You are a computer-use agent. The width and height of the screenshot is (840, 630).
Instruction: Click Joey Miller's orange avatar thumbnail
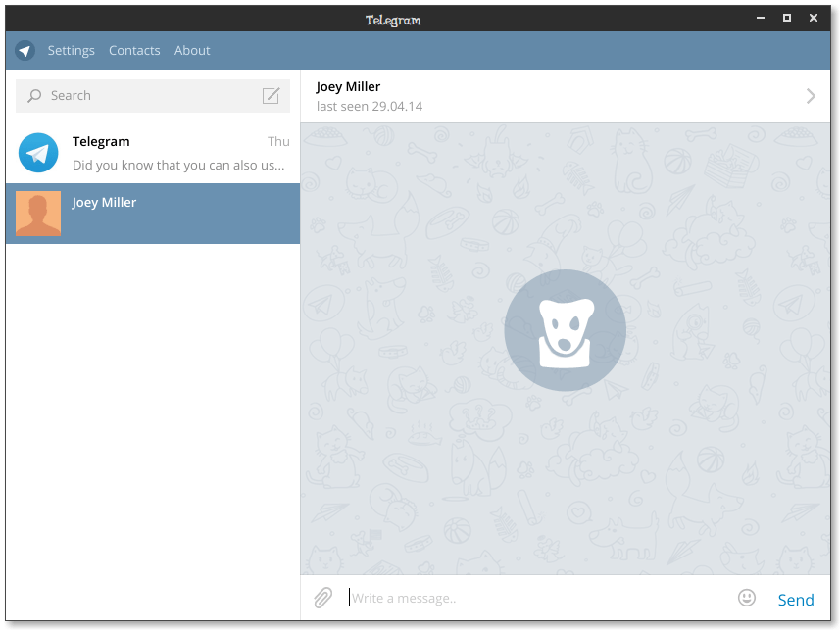point(38,214)
